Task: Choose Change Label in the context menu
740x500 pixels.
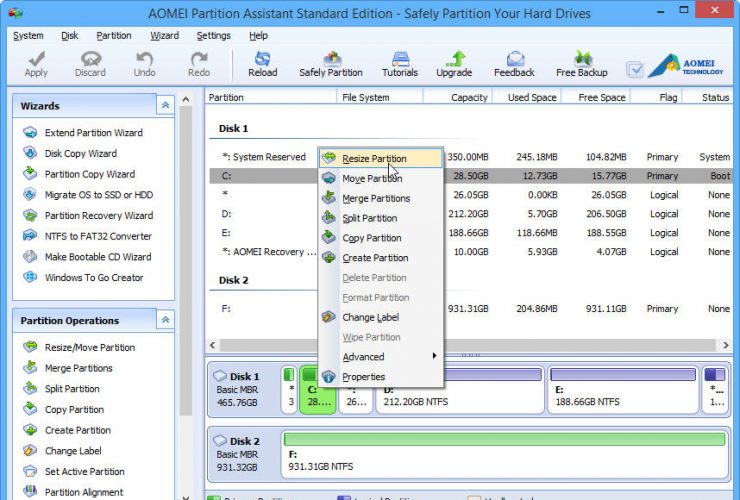Action: 381,317
